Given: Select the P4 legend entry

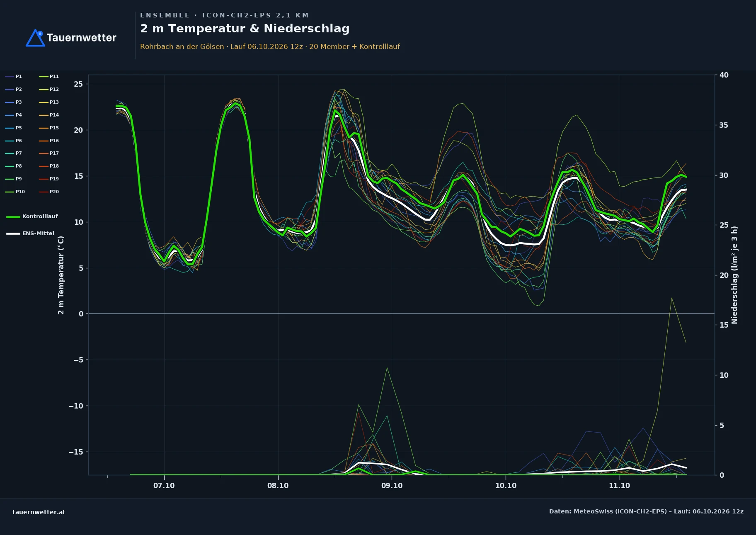Looking at the screenshot, I should (14, 115).
